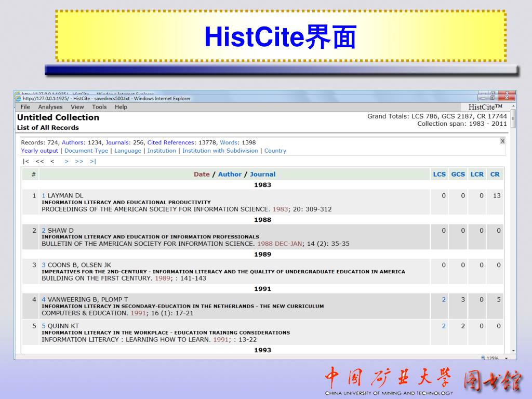Minimize the HistCite browser window
The height and width of the screenshot is (399, 532).
pos(483,97)
